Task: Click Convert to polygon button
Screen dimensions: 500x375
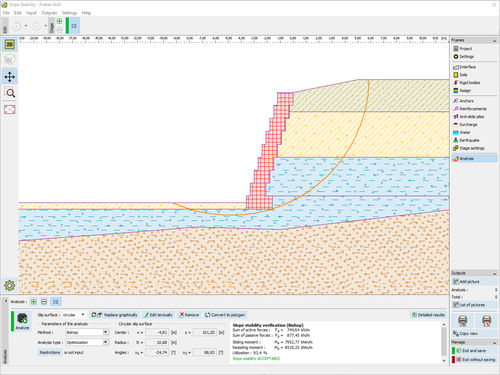Action: pyautogui.click(x=225, y=315)
